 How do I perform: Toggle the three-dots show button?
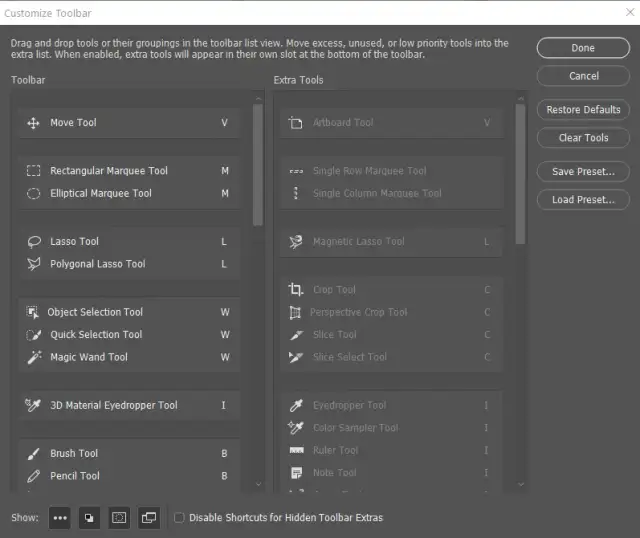pyautogui.click(x=59, y=518)
